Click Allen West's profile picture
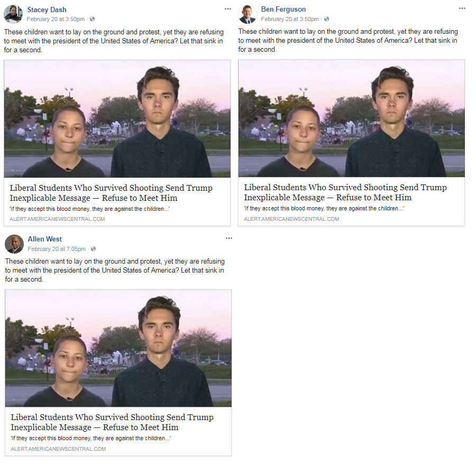This screenshot has height=465, width=476. pos(14,244)
